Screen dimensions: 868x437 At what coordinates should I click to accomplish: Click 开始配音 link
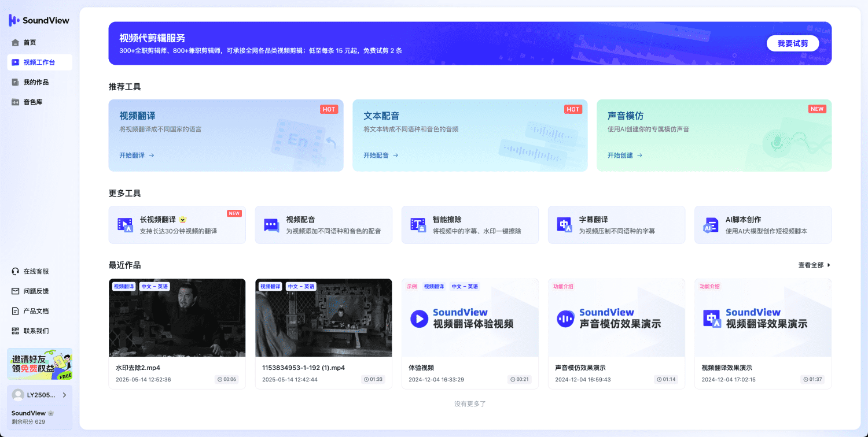pyautogui.click(x=381, y=155)
